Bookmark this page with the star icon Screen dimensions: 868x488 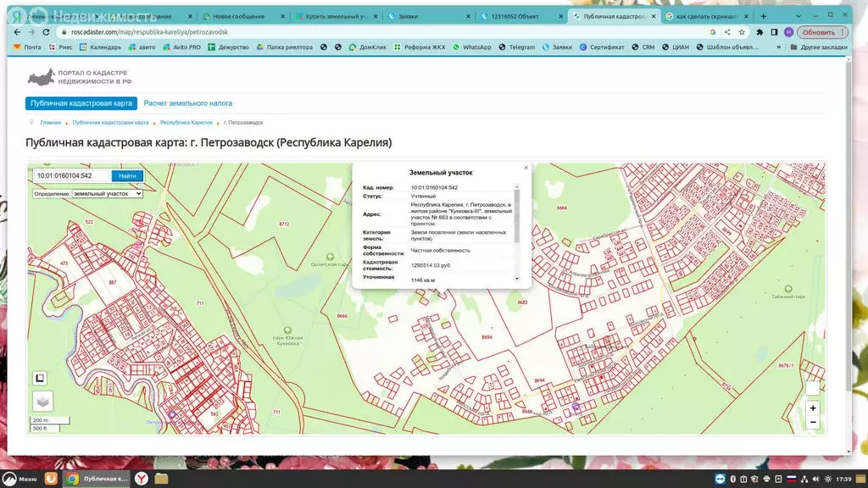point(741,32)
